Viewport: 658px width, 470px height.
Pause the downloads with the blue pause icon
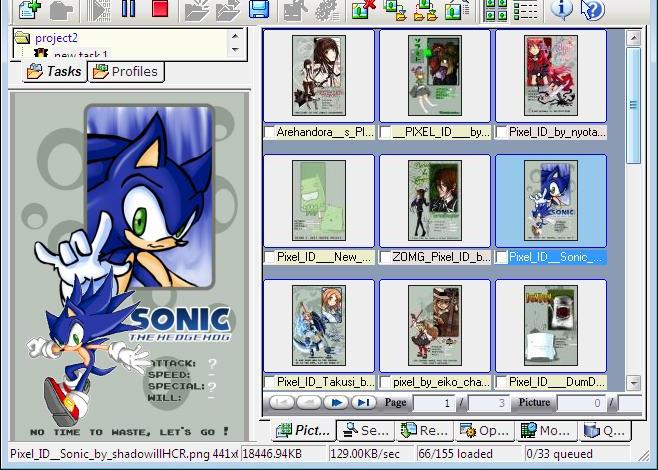[x=128, y=8]
